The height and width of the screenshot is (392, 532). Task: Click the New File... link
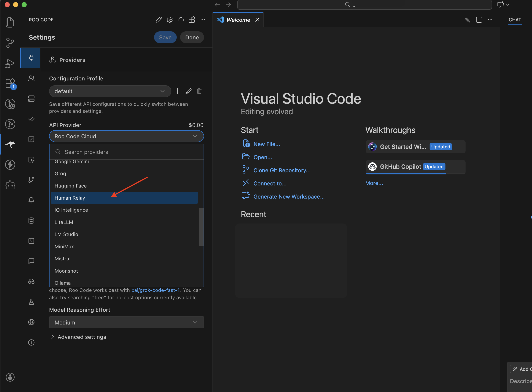point(267,144)
